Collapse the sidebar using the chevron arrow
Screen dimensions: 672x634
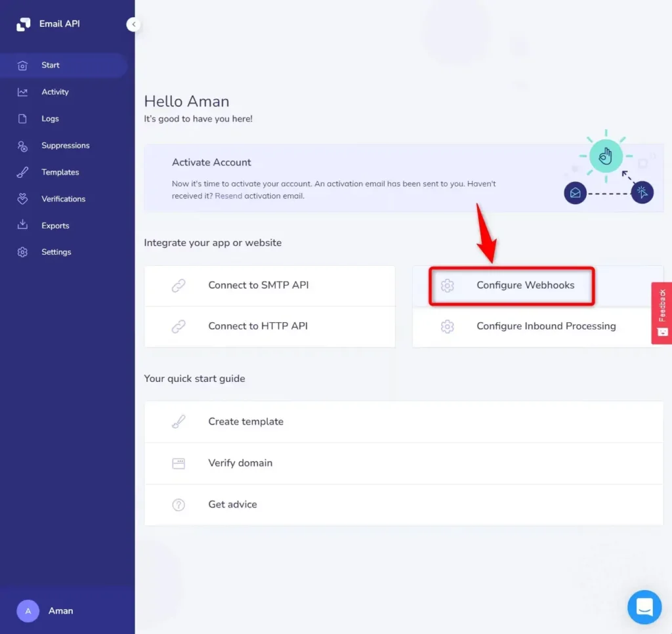point(133,24)
